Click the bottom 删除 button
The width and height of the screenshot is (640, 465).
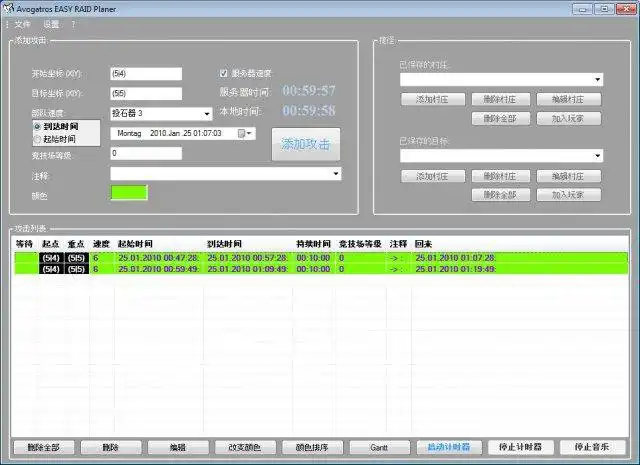pos(111,447)
